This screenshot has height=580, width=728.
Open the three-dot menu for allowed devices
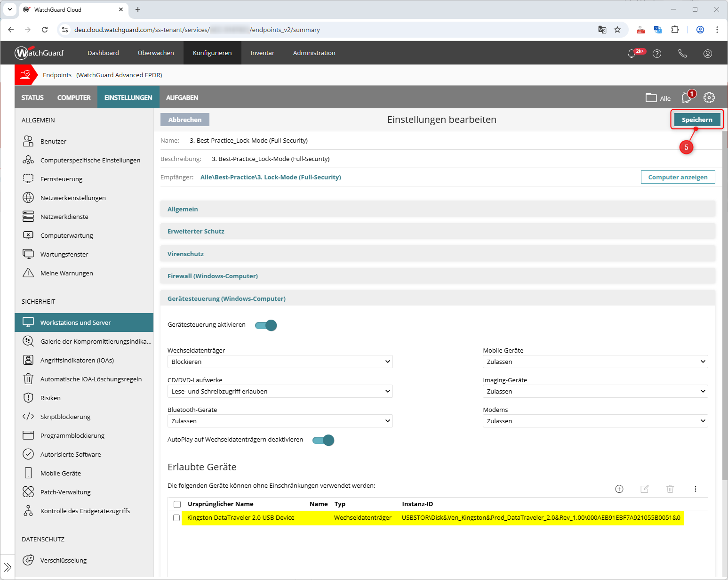click(696, 489)
